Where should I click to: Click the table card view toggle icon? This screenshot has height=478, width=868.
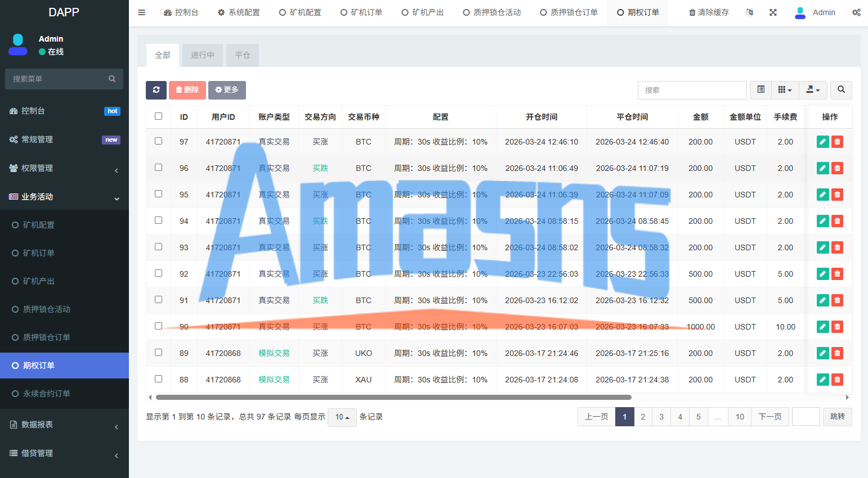pyautogui.click(x=761, y=90)
